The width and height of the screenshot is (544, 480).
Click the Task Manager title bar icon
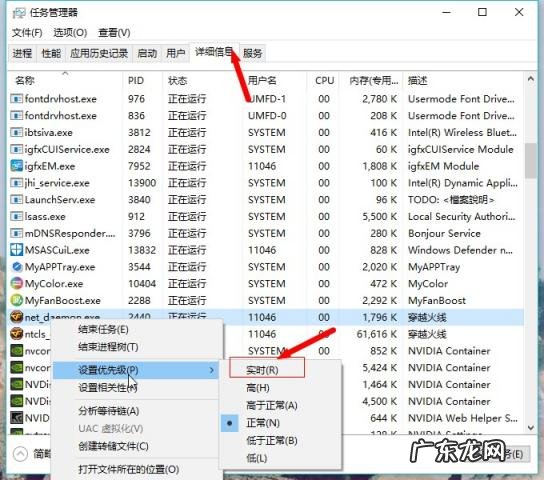coord(19,13)
